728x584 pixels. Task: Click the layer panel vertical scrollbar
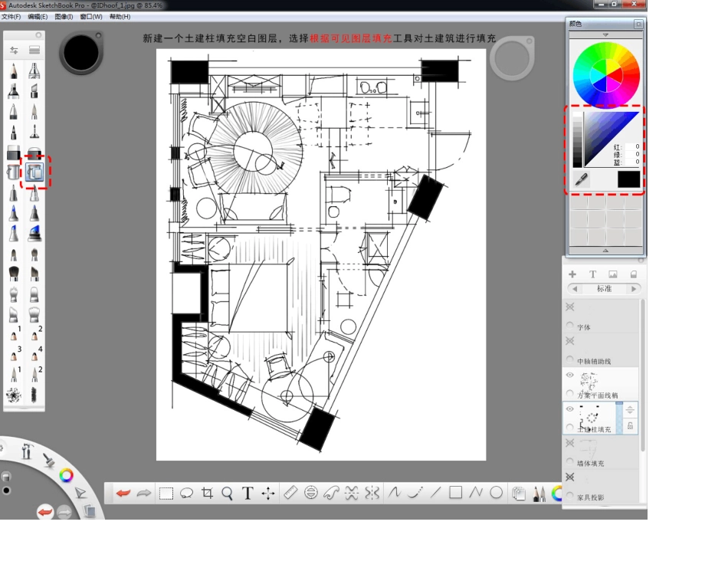(643, 375)
